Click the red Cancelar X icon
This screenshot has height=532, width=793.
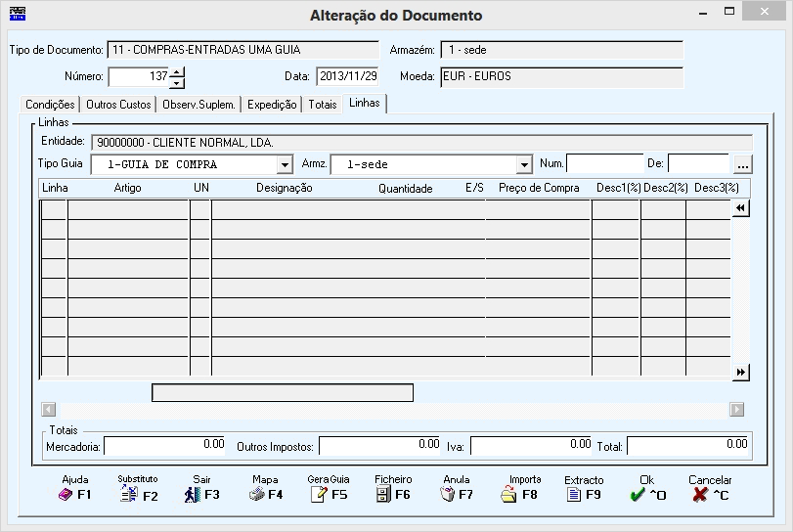[700, 495]
